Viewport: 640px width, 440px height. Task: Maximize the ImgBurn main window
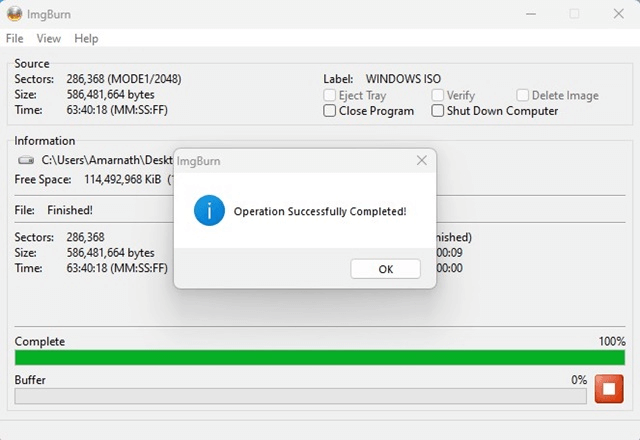click(x=574, y=14)
